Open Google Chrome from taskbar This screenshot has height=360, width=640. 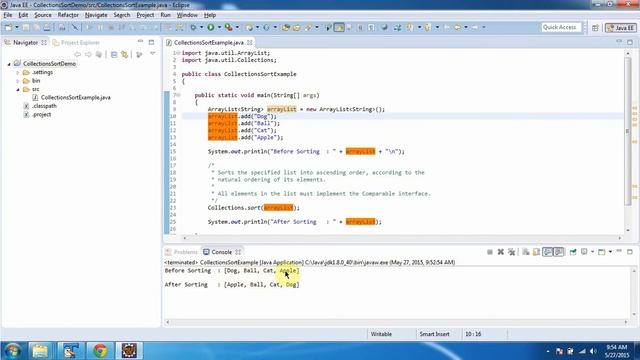point(100,351)
